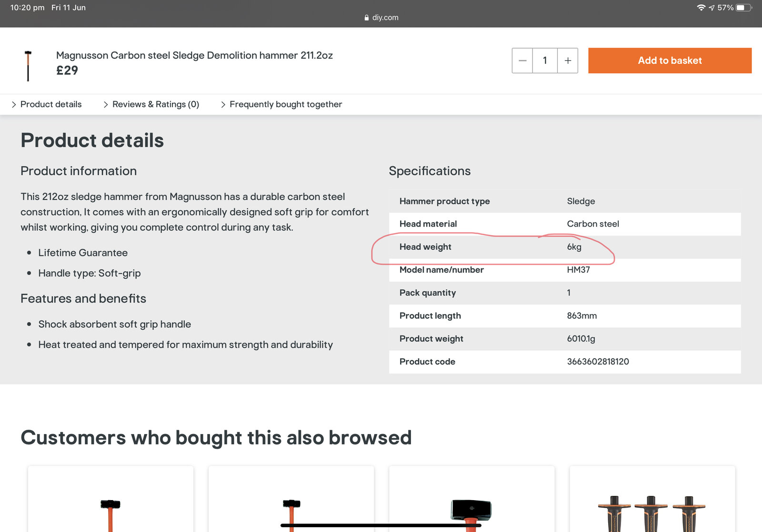Open the third recommended club hammer card
762x532 pixels.
click(x=471, y=500)
